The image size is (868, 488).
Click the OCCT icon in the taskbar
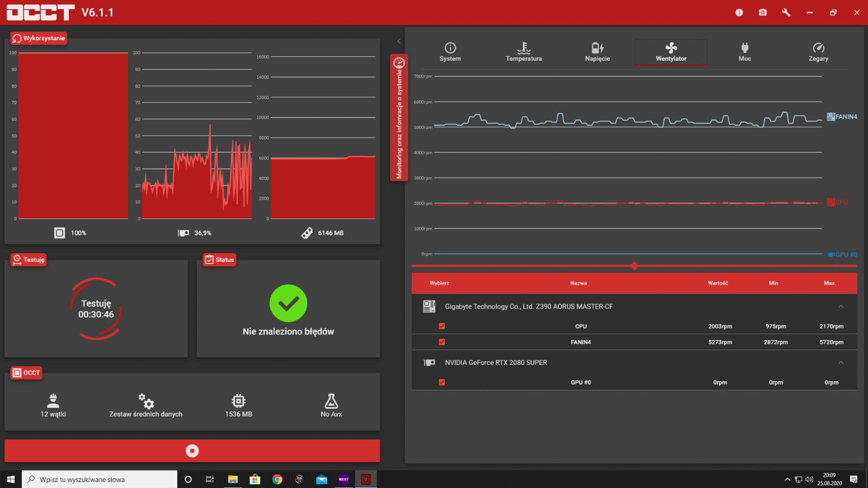point(366,479)
